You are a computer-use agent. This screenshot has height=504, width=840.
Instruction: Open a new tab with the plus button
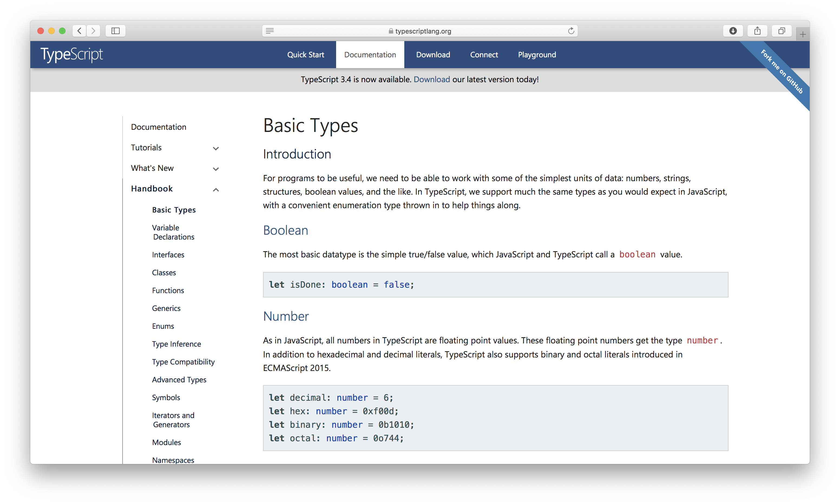click(x=803, y=34)
